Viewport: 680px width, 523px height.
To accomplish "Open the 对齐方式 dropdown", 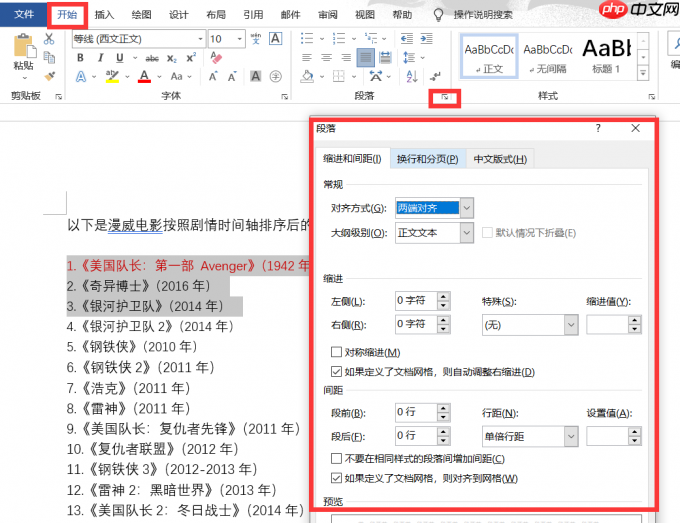I will pyautogui.click(x=467, y=208).
